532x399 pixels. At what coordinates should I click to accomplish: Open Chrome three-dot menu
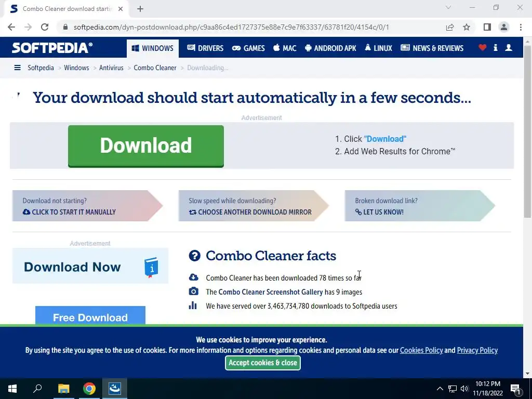[521, 27]
